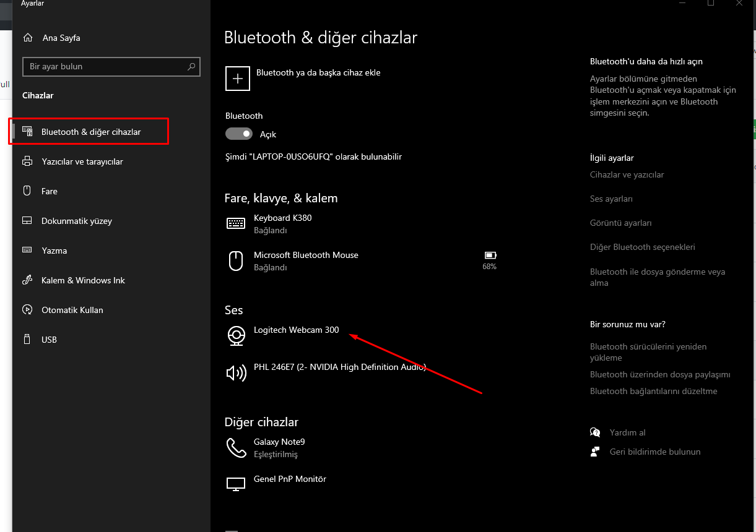Open the USB settings section

tap(49, 340)
